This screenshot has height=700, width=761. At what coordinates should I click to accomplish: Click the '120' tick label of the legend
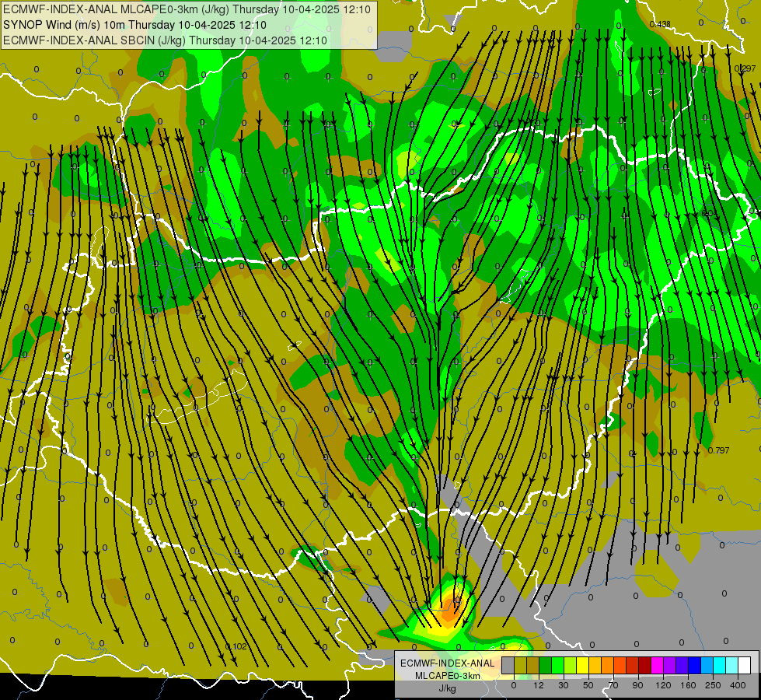tap(663, 685)
